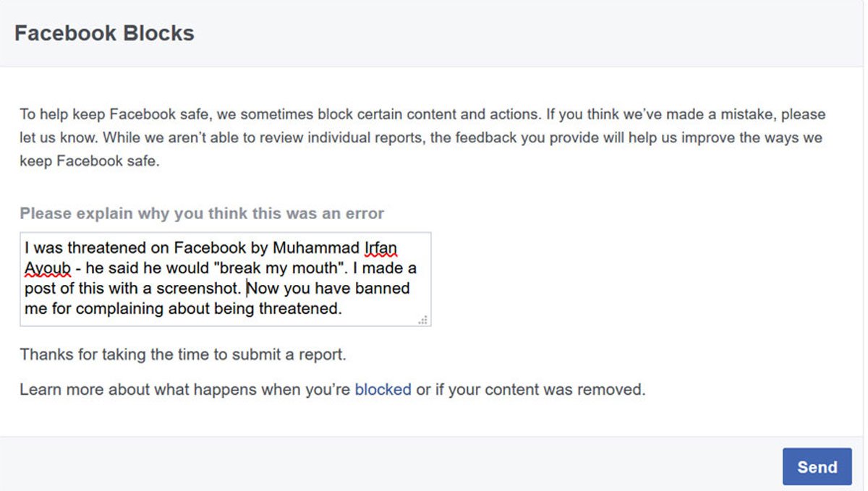Click the "To help keep Facebook safe" paragraph
The image size is (868, 491).
click(422, 137)
